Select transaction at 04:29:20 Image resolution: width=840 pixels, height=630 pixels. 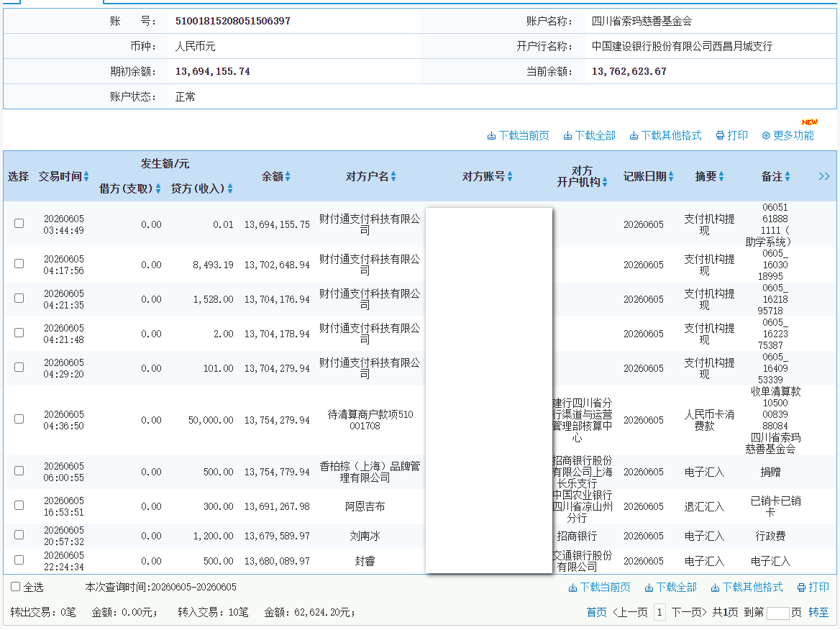coord(19,367)
